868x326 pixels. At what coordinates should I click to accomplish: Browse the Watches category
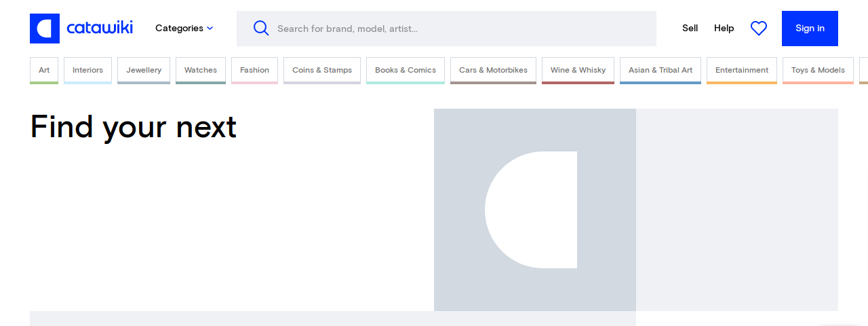click(201, 70)
